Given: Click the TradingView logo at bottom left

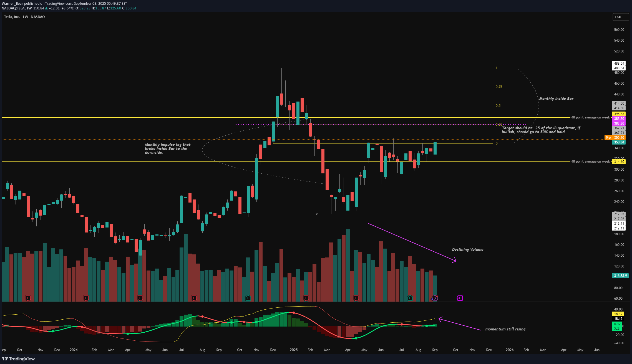Looking at the screenshot, I should click(18, 359).
